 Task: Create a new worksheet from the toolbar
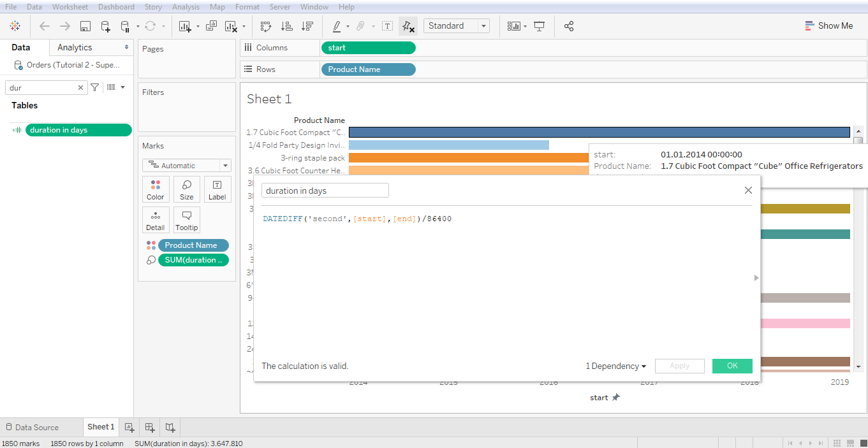point(185,26)
